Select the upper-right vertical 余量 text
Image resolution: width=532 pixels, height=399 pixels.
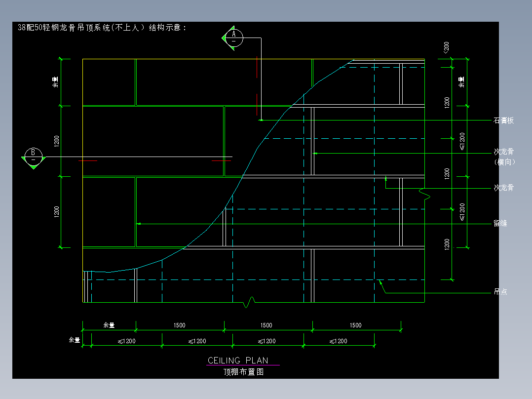(x=461, y=82)
